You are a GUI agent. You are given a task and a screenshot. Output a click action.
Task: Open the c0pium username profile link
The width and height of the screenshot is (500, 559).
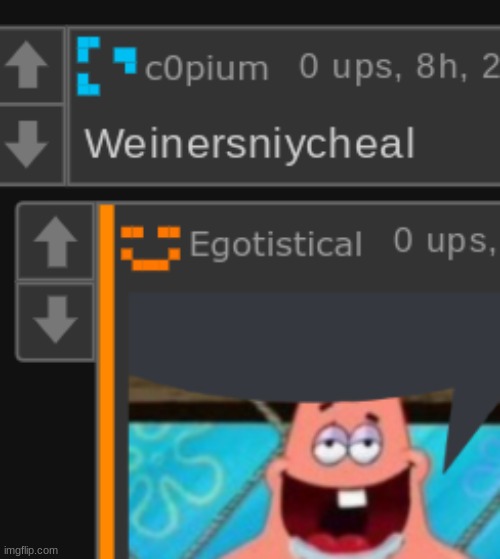[207, 69]
